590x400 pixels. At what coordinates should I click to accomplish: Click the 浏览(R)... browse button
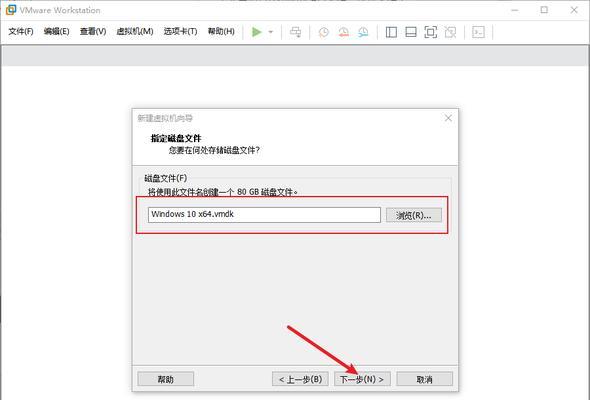[414, 215]
